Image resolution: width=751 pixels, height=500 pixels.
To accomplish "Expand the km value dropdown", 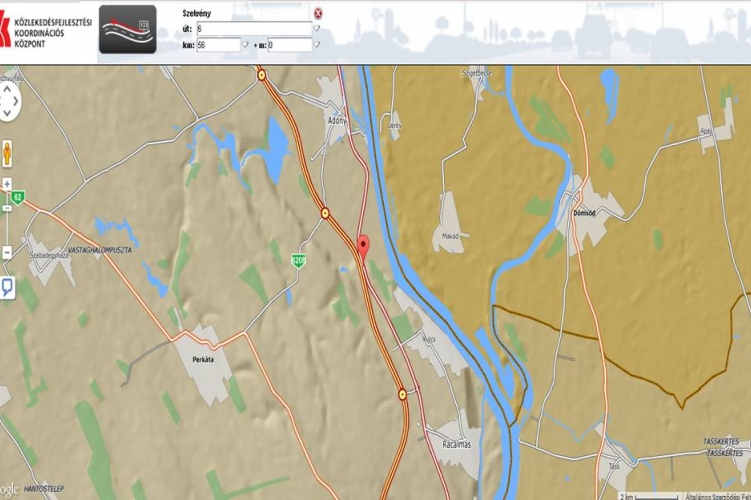I will pos(246,45).
